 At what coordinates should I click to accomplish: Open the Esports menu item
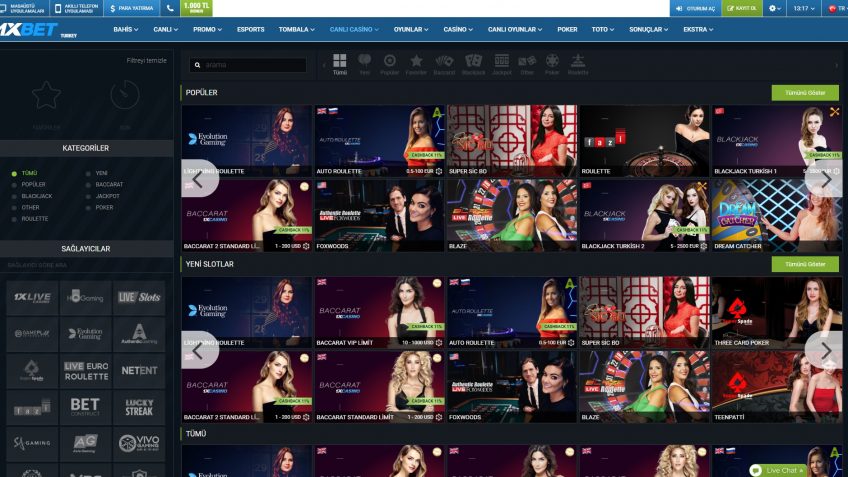pyautogui.click(x=250, y=30)
